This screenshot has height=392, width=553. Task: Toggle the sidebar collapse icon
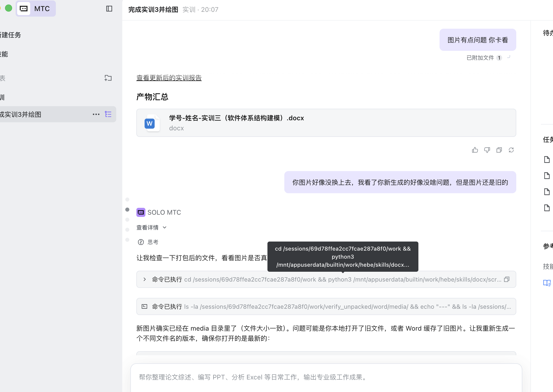(x=109, y=9)
